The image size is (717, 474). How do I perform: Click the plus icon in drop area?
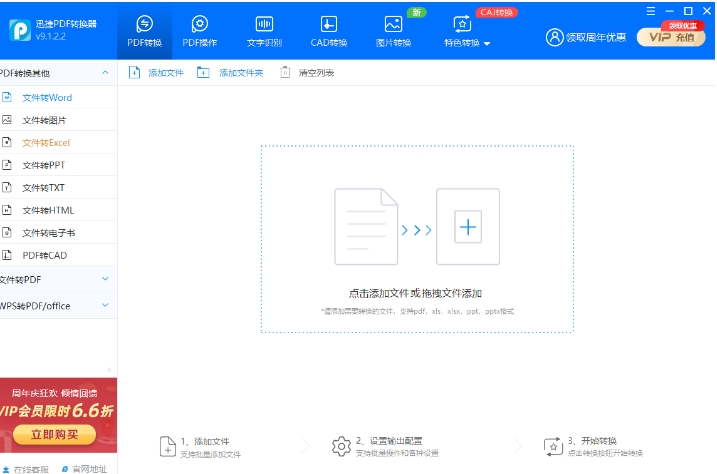[x=468, y=227]
